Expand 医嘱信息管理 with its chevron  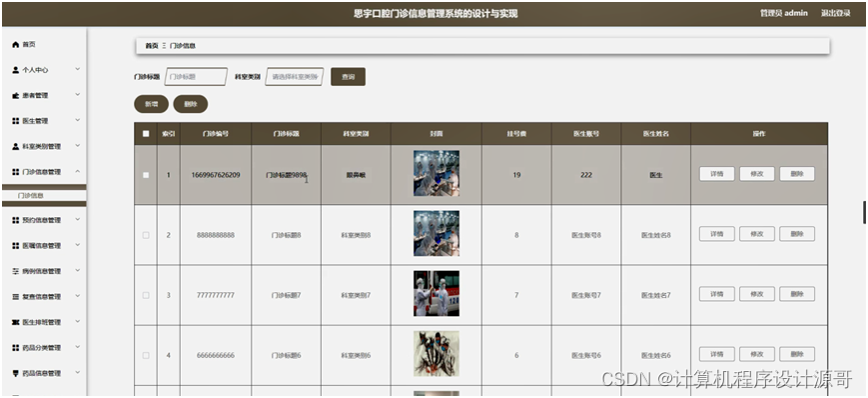click(x=78, y=245)
